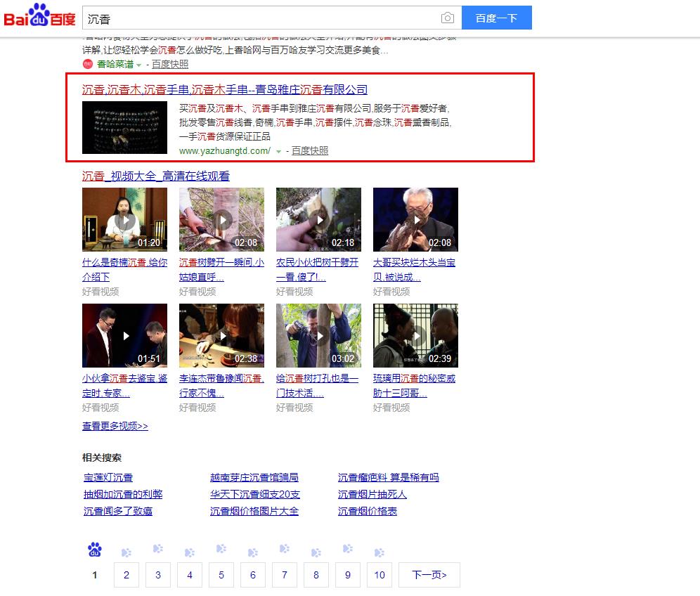The image size is (700, 596).
Task: Go to results page 4
Action: [190, 575]
